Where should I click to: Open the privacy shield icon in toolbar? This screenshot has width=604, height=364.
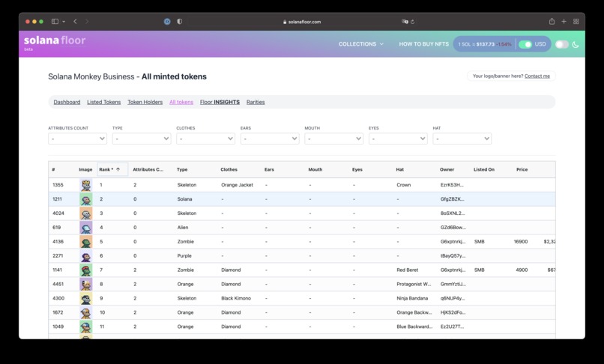point(180,22)
